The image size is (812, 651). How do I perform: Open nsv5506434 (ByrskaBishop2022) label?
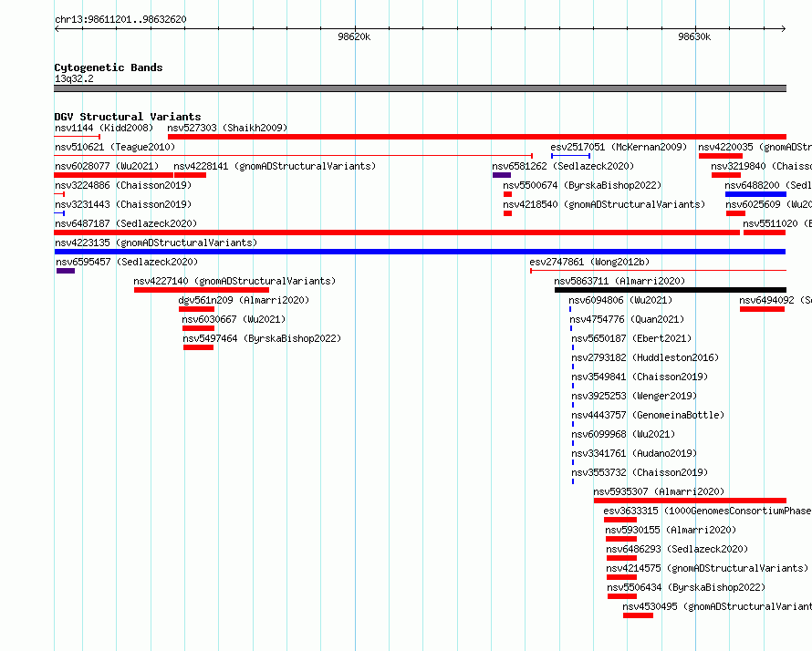(x=686, y=587)
